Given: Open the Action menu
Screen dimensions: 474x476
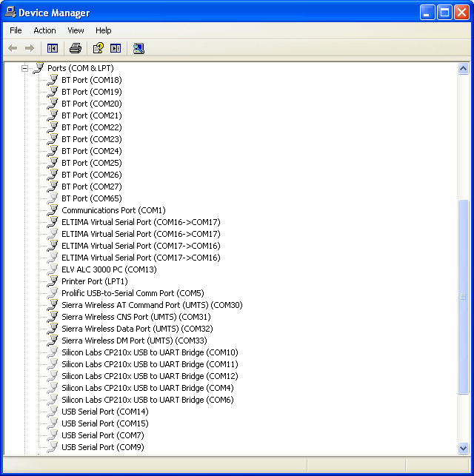Looking at the screenshot, I should pyautogui.click(x=44, y=30).
